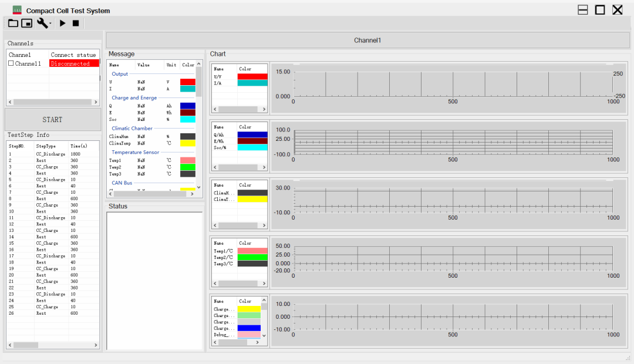Click the window layout toolbar icon
634x364 pixels.
(27, 23)
